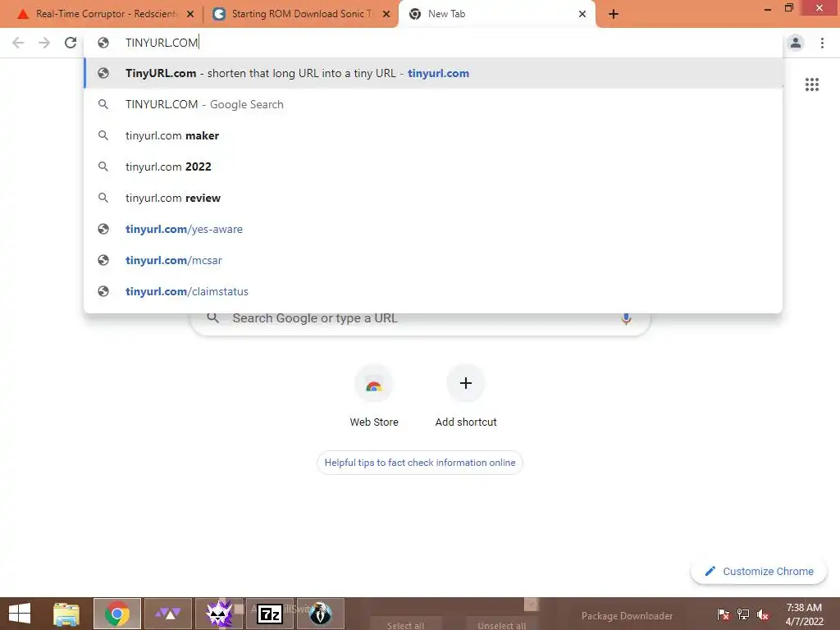Image resolution: width=840 pixels, height=630 pixels.
Task: Click the globe icon in the address bar
Action: 103,43
